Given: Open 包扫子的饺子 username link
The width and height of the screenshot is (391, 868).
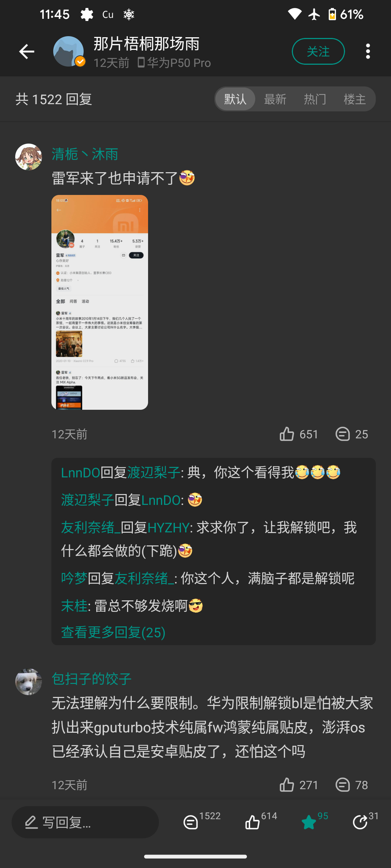Looking at the screenshot, I should point(92,679).
